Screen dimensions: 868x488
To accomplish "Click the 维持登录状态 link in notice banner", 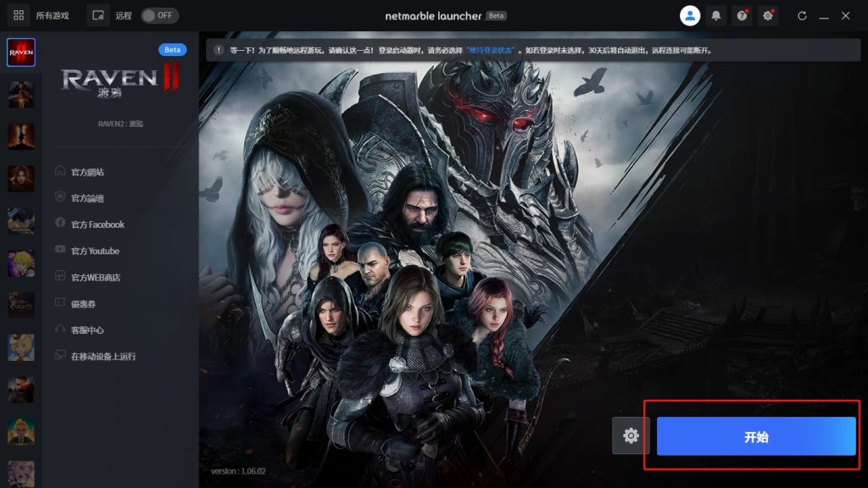I will point(491,50).
